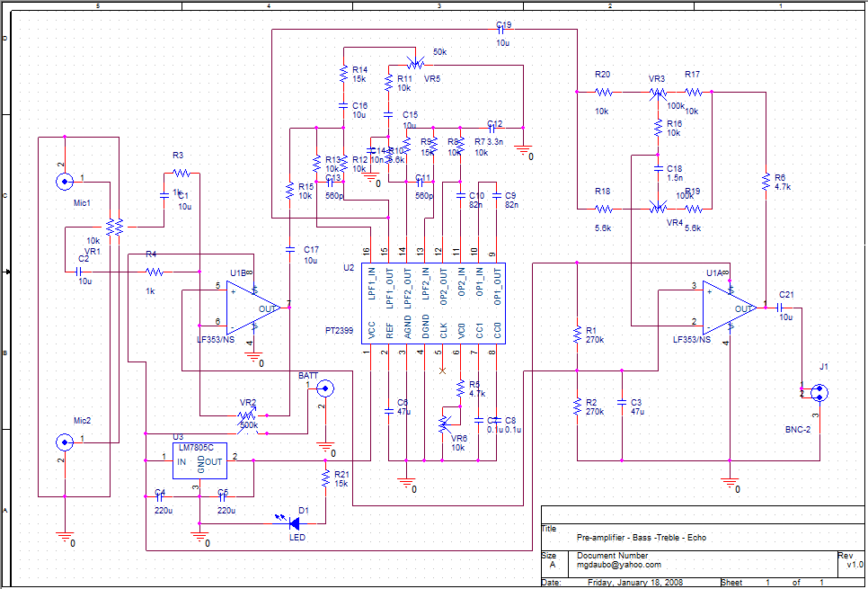Image resolution: width=868 pixels, height=589 pixels.
Task: Select the C13 560p label text
Action: [x=334, y=186]
